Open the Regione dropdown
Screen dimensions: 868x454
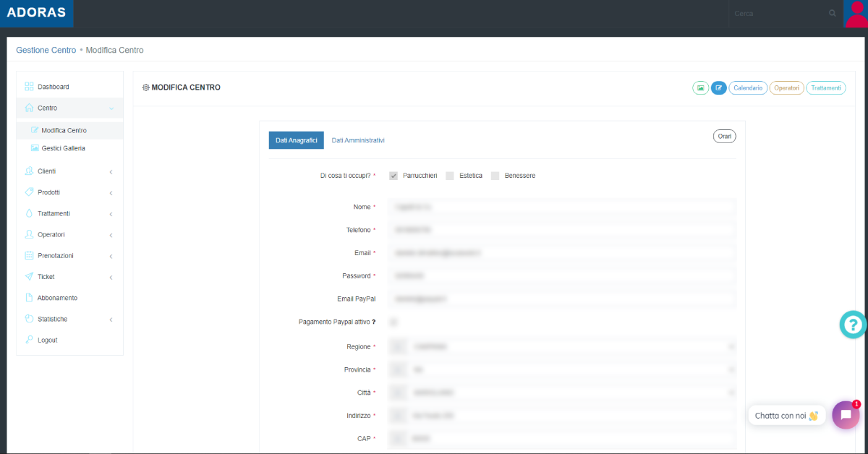click(562, 346)
